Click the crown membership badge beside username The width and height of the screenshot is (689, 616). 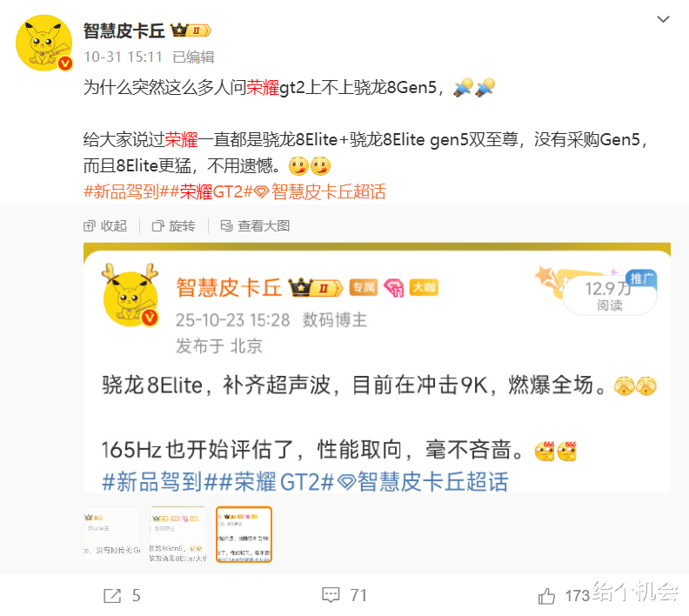point(191,30)
